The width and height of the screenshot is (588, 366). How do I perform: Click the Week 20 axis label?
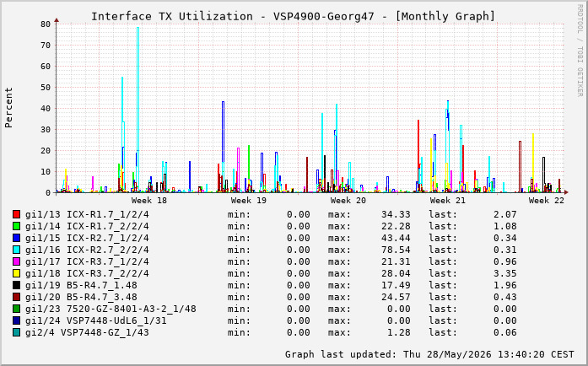[x=348, y=200]
